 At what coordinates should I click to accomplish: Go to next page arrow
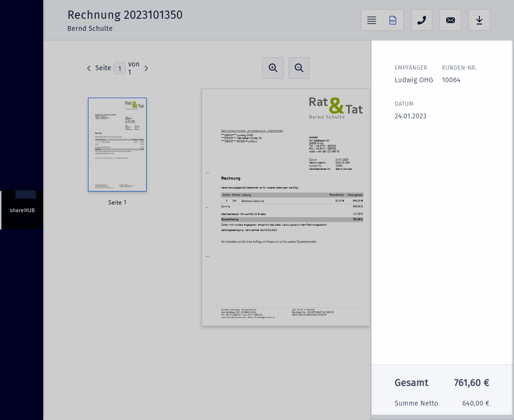[146, 68]
